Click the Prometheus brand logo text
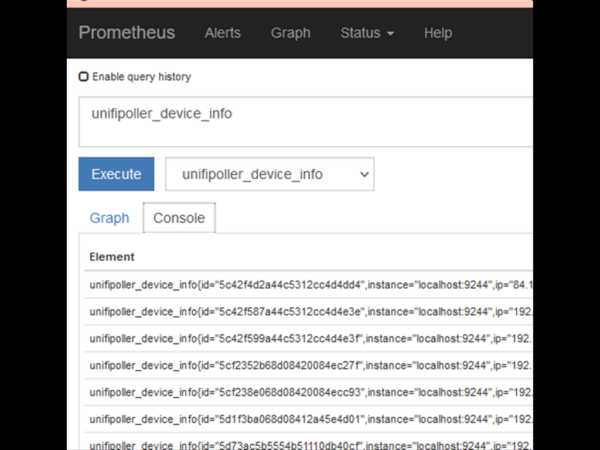This screenshot has width=600, height=450. click(127, 33)
